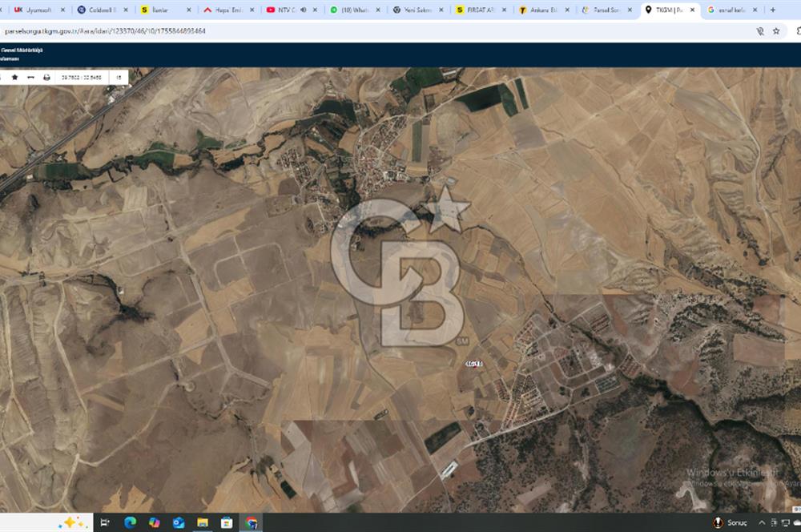Close the Parsel Sorgu tab
The height and width of the screenshot is (532, 801).
[630, 10]
